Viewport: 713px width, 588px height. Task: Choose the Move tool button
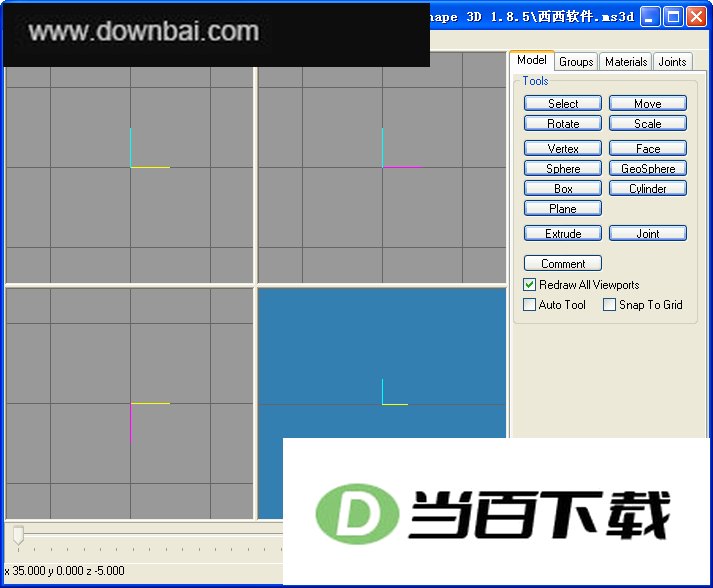[x=648, y=103]
